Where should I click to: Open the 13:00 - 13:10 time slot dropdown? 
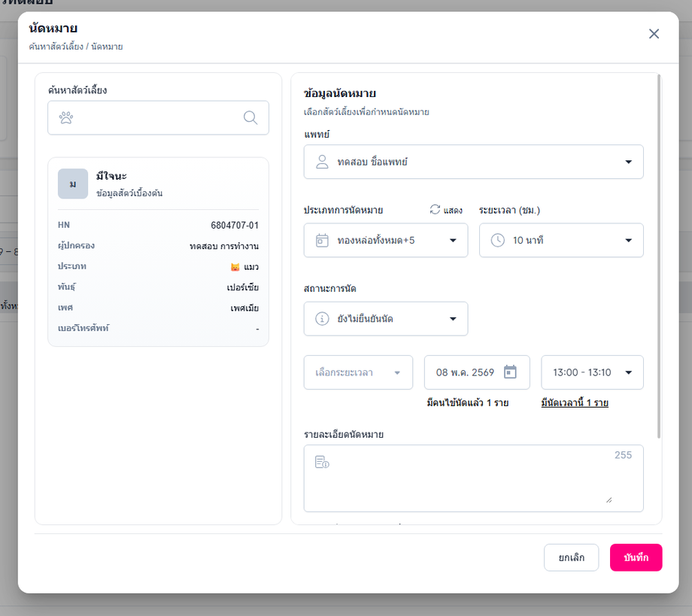point(592,372)
